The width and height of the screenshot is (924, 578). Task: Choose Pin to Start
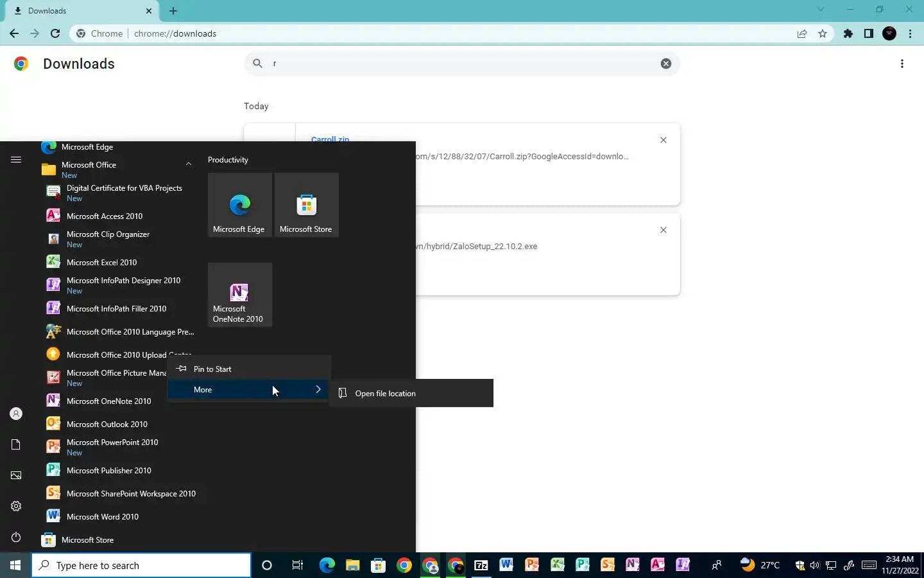click(x=249, y=369)
